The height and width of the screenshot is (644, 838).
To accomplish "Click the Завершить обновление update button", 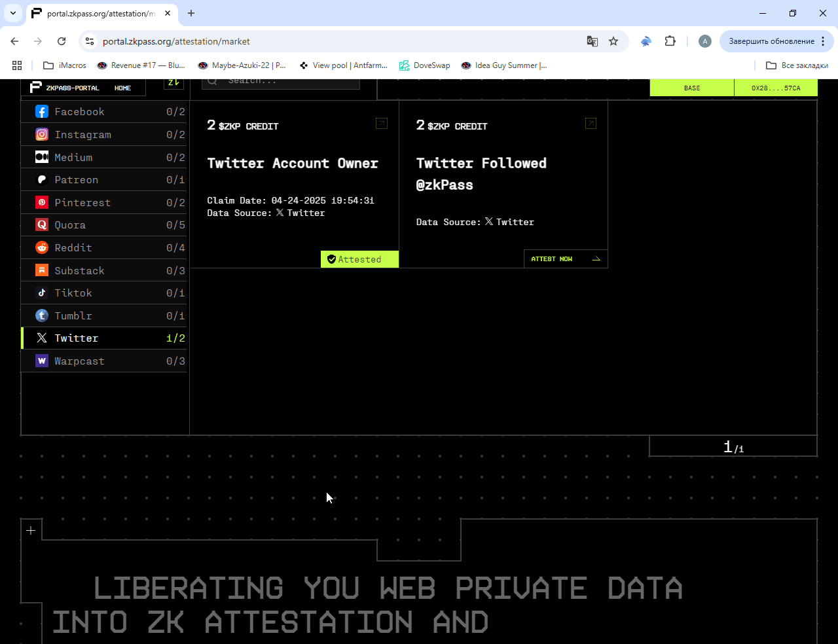I will point(776,41).
